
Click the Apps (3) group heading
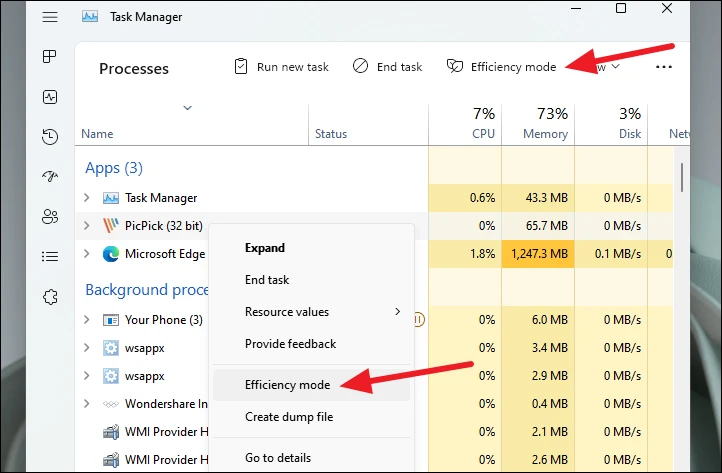[x=114, y=168]
